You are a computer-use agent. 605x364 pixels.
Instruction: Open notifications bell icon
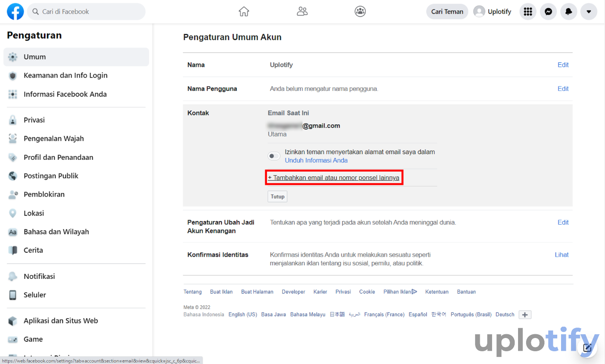point(569,11)
